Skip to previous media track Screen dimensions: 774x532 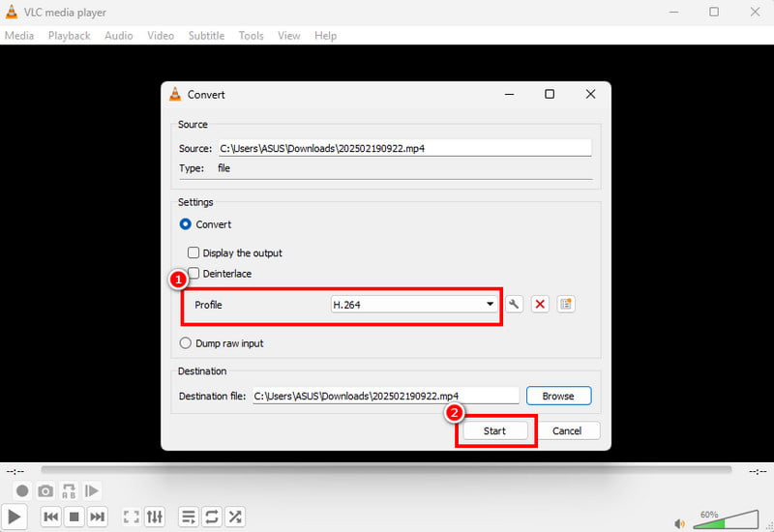click(50, 517)
